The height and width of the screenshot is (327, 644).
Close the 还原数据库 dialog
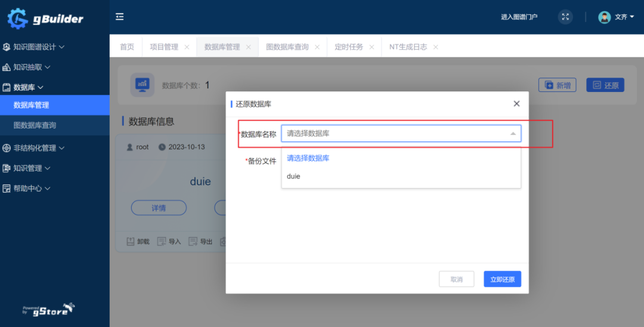pos(516,104)
